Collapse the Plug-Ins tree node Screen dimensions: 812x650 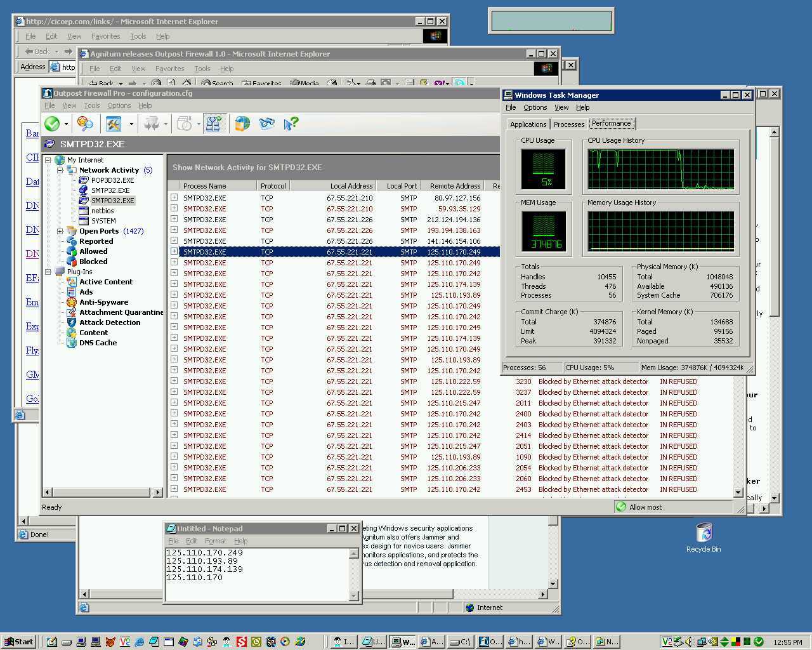(48, 272)
